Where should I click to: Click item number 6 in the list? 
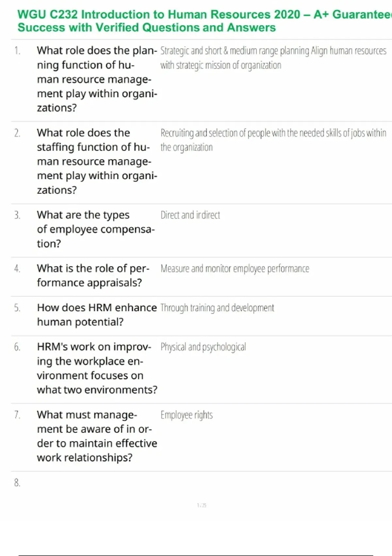(x=17, y=347)
